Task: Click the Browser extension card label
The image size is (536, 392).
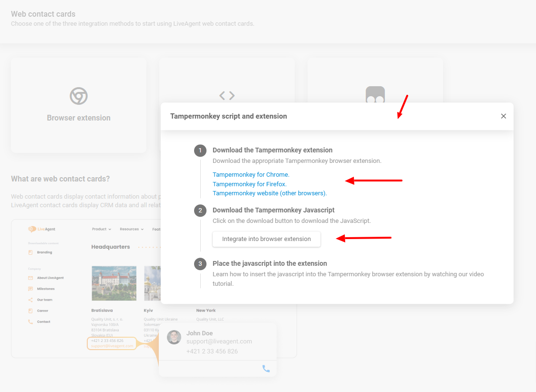Action: point(79,118)
